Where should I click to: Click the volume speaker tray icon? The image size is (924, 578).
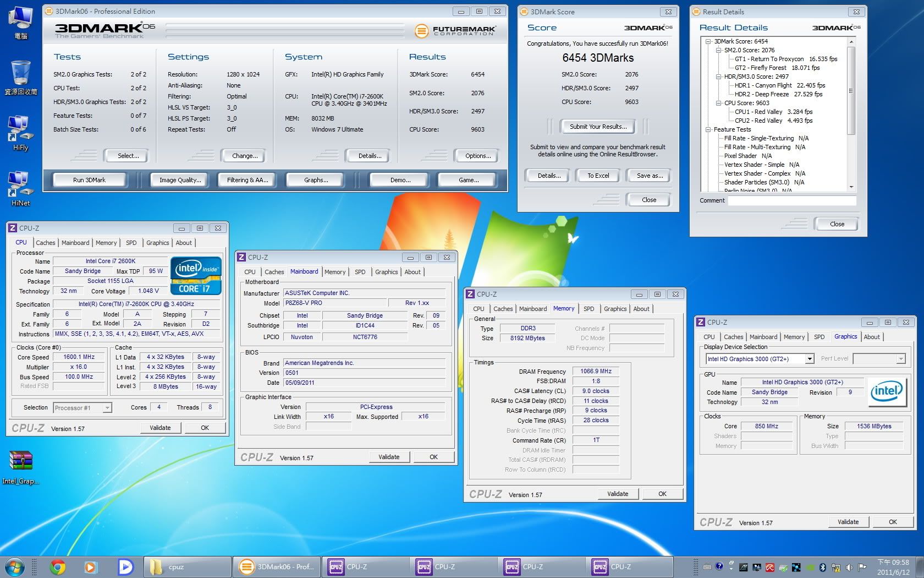pos(849,567)
